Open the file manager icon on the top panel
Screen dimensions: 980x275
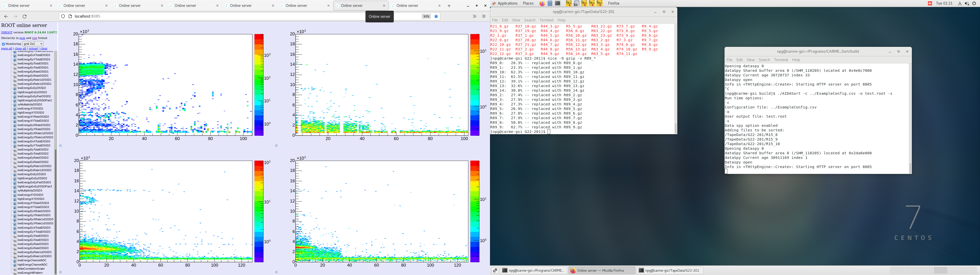[550, 3]
